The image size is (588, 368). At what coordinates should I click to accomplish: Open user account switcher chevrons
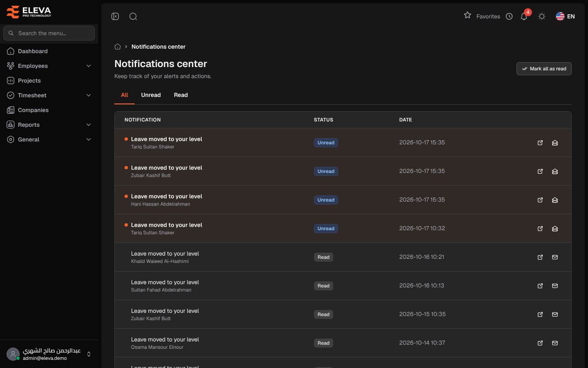pyautogui.click(x=89, y=354)
